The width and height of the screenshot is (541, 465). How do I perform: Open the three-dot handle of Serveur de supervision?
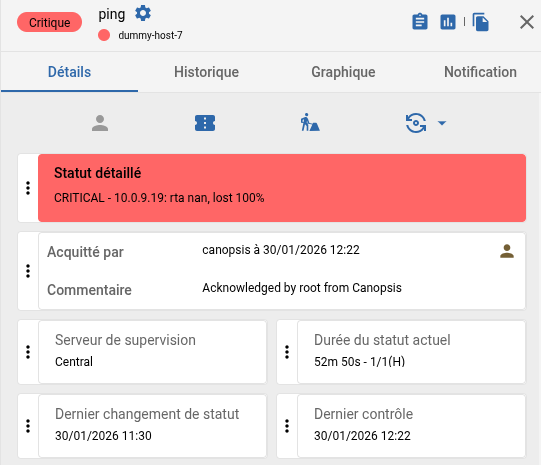(28, 352)
